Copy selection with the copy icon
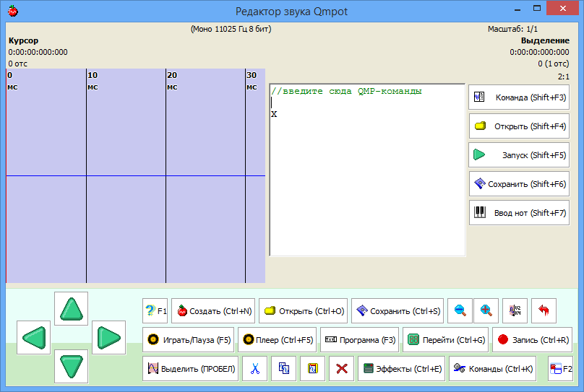 coord(284,369)
